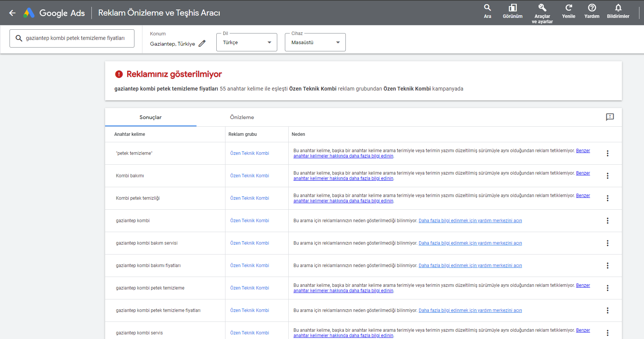The width and height of the screenshot is (644, 339).
Task: Click the Neden column header
Action: pyautogui.click(x=298, y=134)
